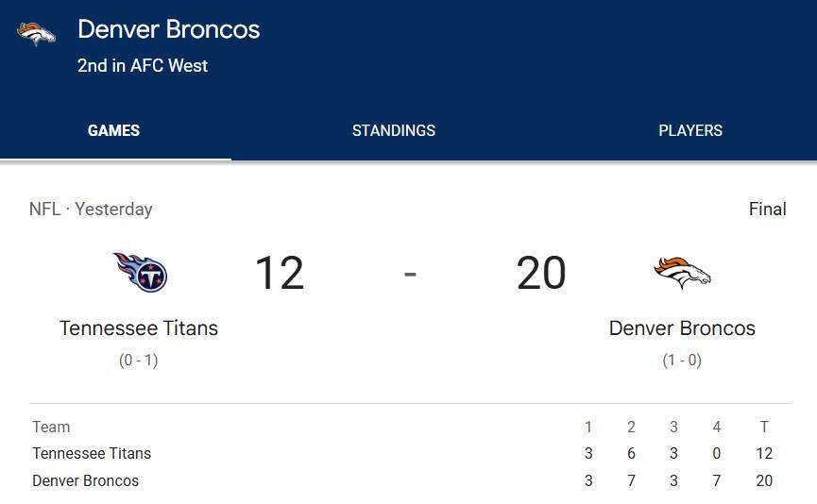This screenshot has width=817, height=504.
Task: Click the Broncos logo in the header
Action: point(36,34)
